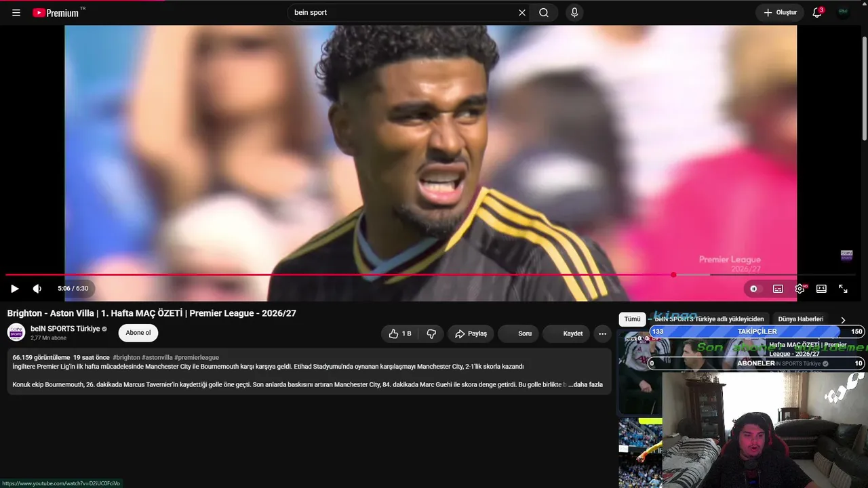
Task: Share the video with Paylaş
Action: 471,333
